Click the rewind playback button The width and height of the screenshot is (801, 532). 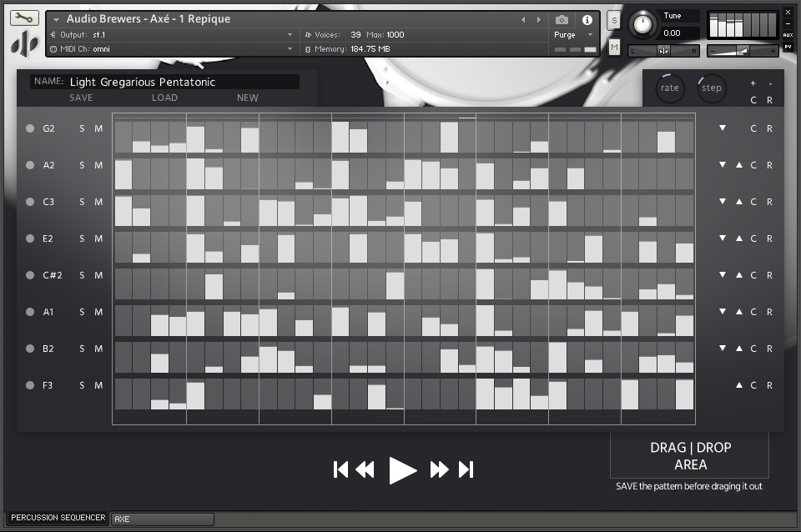(365, 469)
